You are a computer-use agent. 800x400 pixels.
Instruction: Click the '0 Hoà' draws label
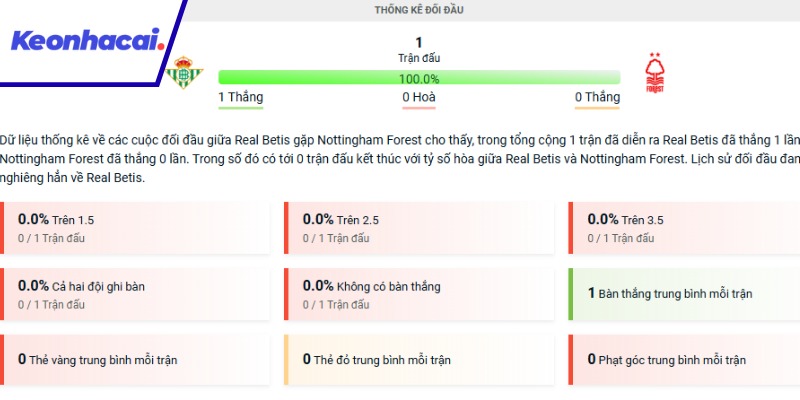tap(419, 97)
